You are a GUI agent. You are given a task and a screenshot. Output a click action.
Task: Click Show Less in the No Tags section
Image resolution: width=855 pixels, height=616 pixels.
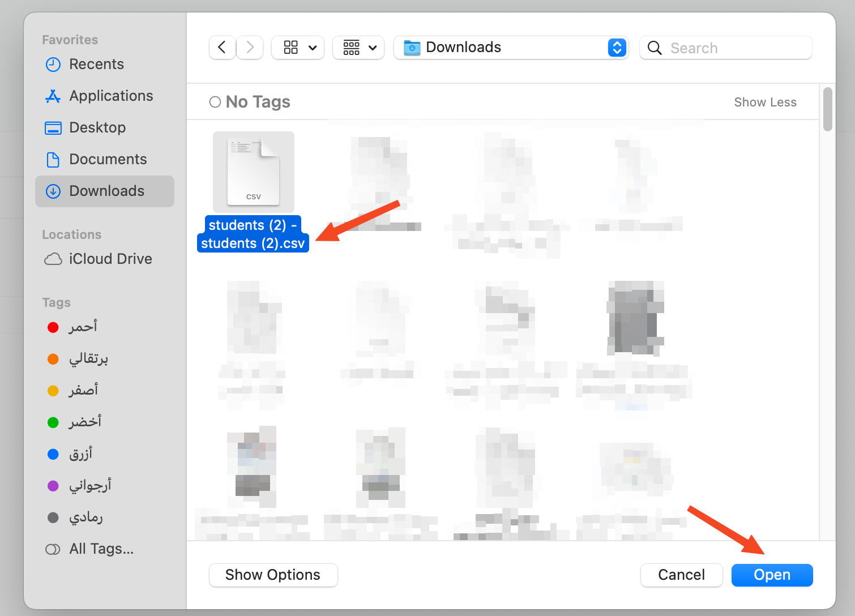(x=765, y=102)
